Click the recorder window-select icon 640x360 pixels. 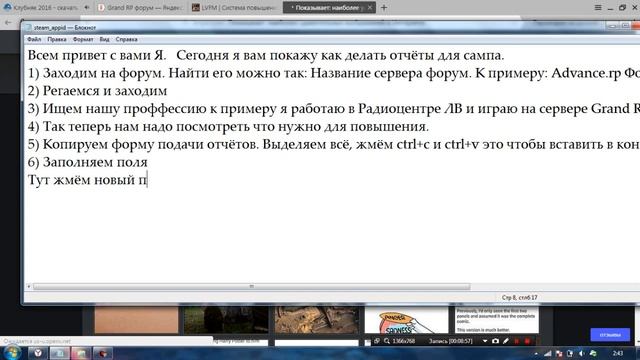377,341
